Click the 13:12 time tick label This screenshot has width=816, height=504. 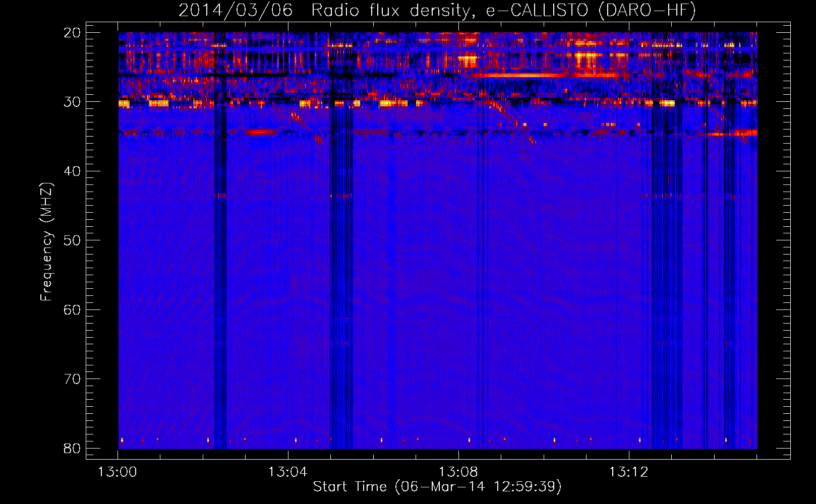(x=628, y=472)
